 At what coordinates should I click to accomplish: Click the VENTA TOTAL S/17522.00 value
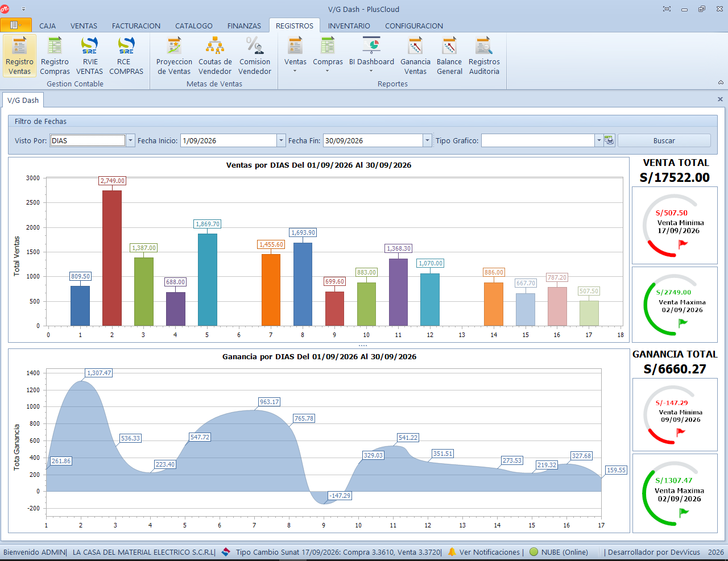(675, 177)
